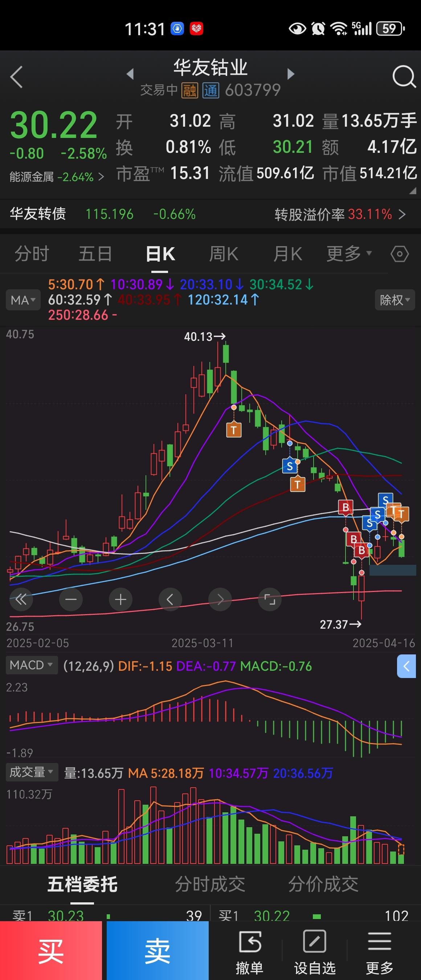Tap the 卖1 price 30.23

pyautogui.click(x=65, y=915)
